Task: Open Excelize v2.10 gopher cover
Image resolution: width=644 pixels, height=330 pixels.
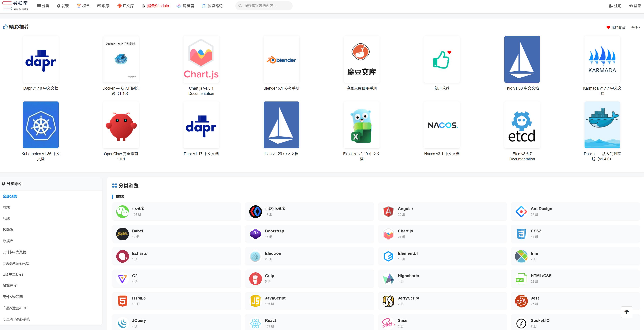Action: (x=362, y=125)
